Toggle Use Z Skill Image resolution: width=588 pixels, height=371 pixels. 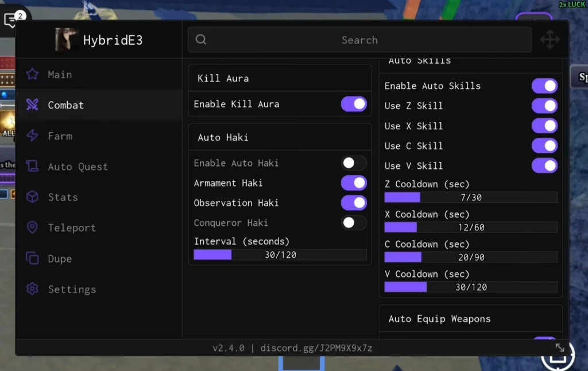click(544, 106)
